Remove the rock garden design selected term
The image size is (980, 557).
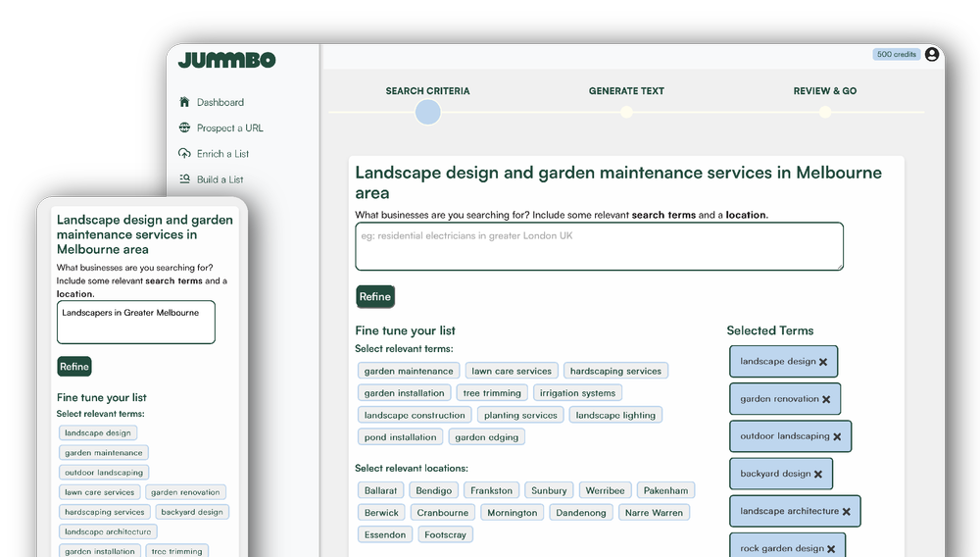[831, 549]
